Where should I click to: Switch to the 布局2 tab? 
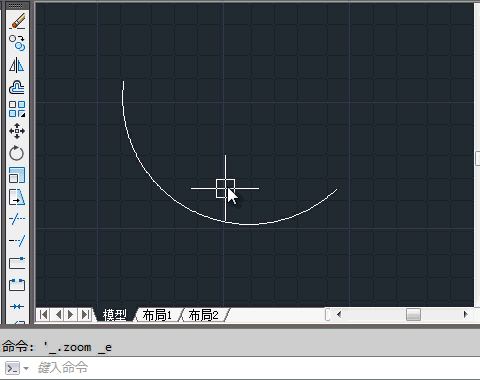203,315
